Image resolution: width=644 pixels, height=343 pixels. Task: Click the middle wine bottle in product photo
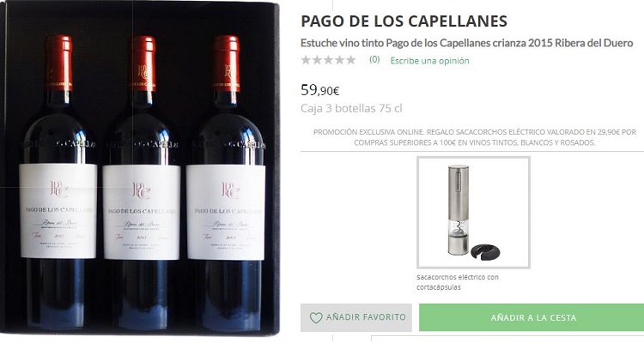click(x=142, y=184)
